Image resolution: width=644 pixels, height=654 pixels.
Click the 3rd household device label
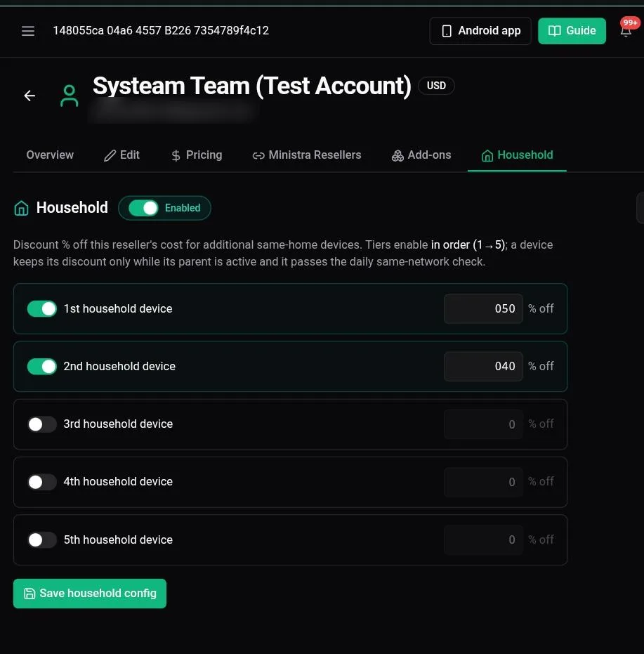pos(118,424)
